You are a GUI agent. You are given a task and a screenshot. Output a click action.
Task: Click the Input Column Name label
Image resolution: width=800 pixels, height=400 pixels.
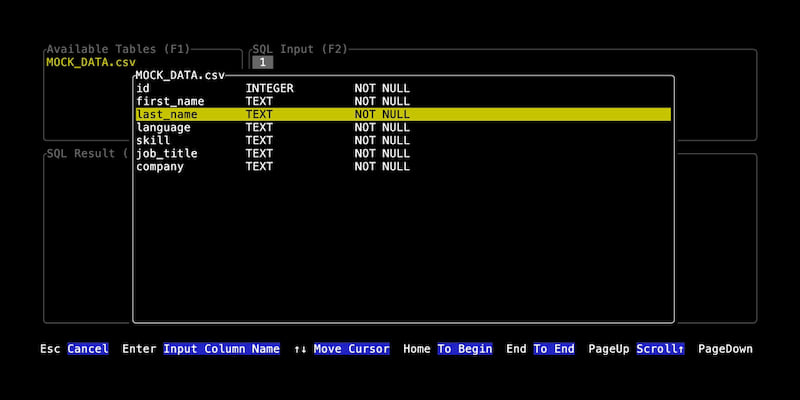coord(221,349)
